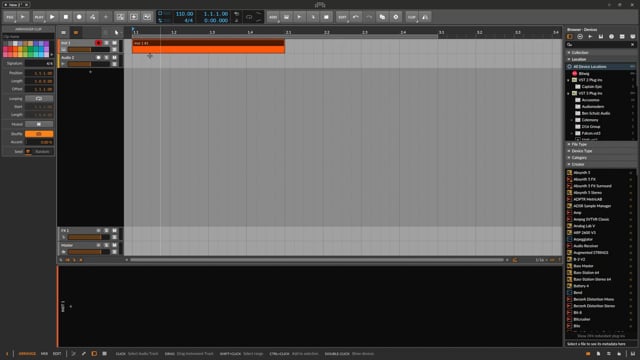The height and width of the screenshot is (360, 640).
Task: Expand the VST 2 Plug-ins tree node
Action: pos(569,80)
